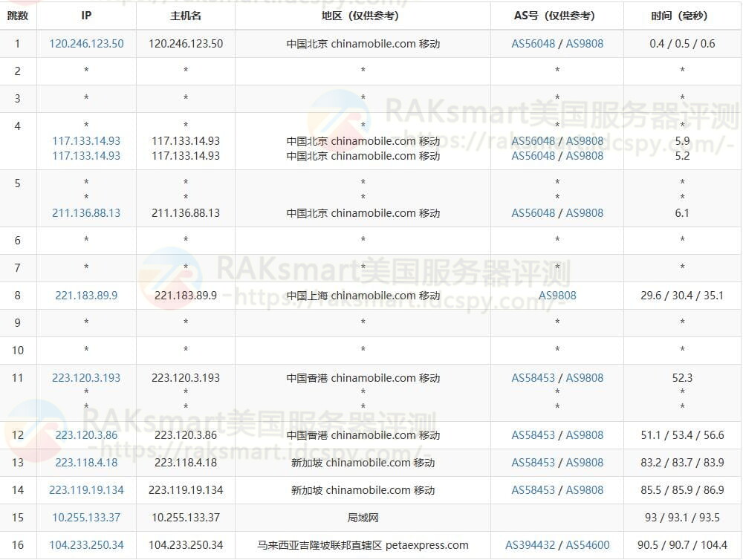The height and width of the screenshot is (560, 743).
Task: Open the IP link 120.246.123.50
Action: [86, 44]
